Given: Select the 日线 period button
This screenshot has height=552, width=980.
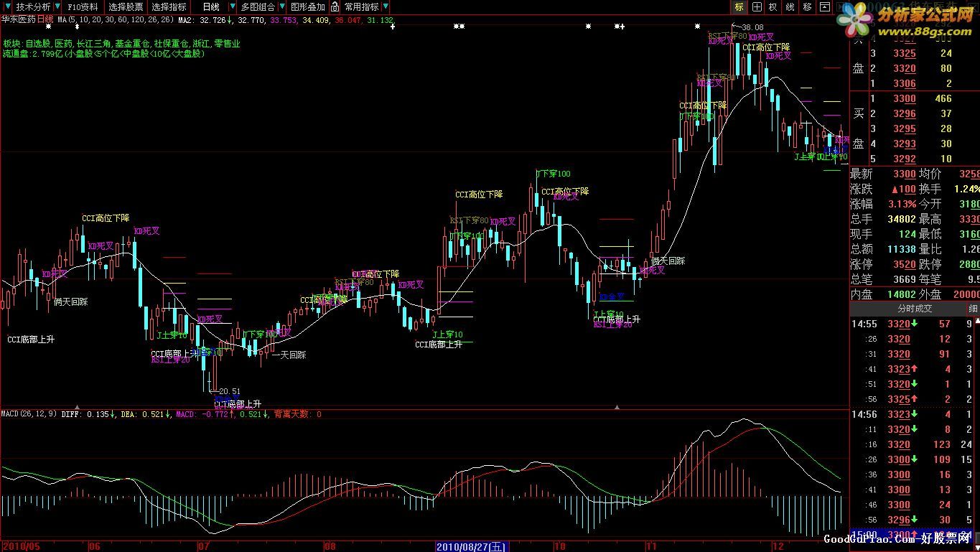Looking at the screenshot, I should pyautogui.click(x=210, y=7).
